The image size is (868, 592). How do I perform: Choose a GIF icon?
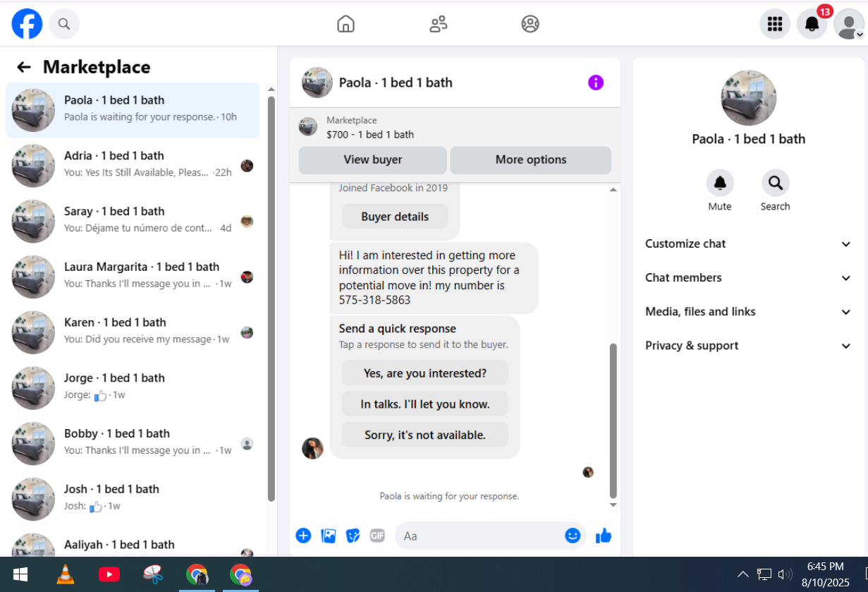tap(377, 536)
